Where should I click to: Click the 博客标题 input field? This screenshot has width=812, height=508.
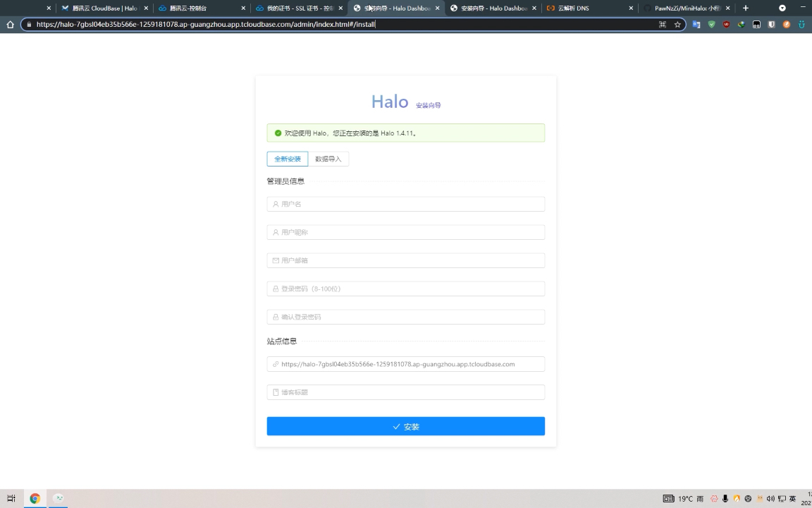point(405,392)
